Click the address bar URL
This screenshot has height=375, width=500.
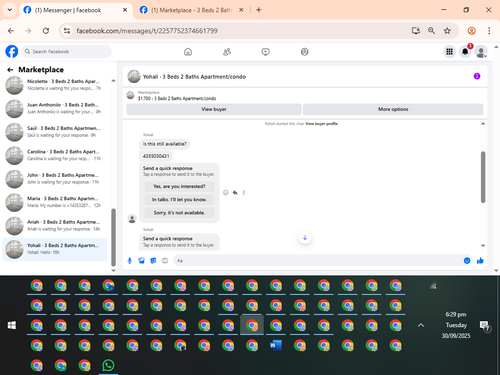[147, 31]
